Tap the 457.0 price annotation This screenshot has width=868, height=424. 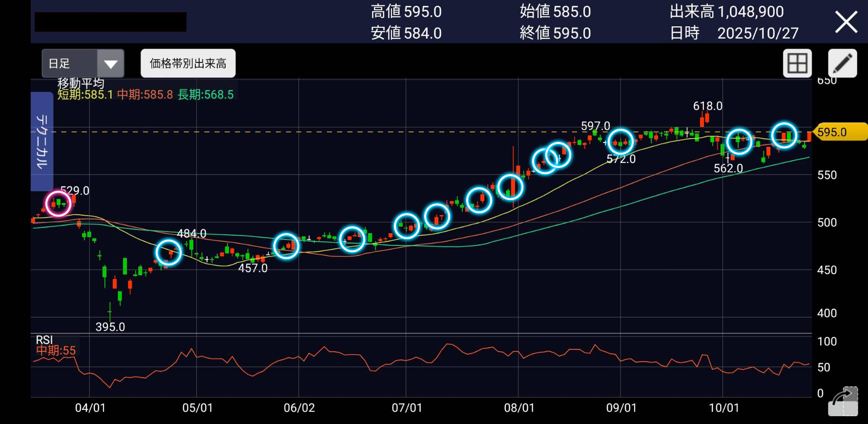point(253,268)
